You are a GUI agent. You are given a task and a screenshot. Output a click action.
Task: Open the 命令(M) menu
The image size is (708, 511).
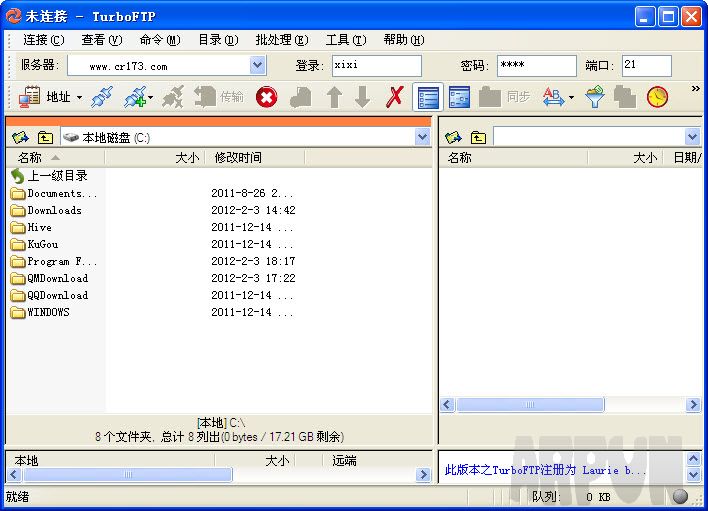coord(160,40)
